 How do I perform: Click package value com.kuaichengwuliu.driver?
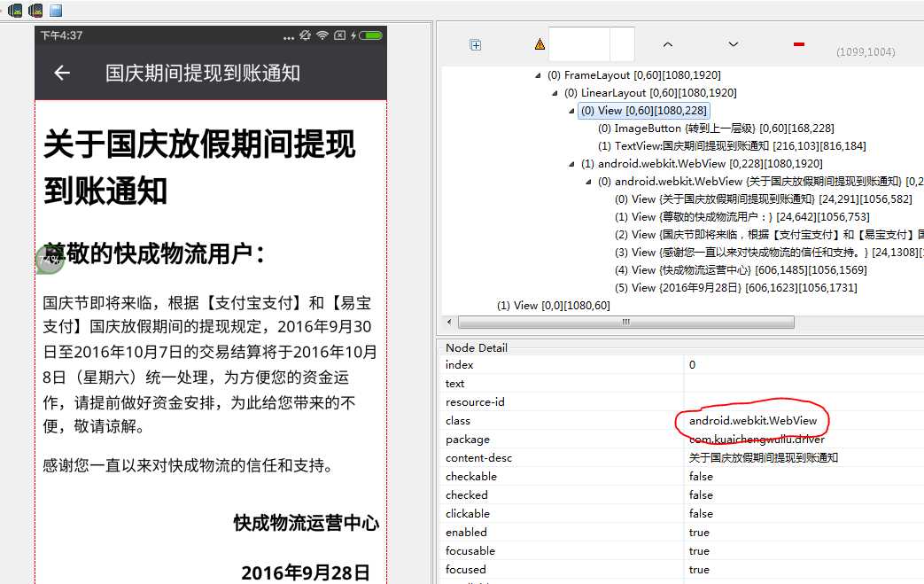pos(757,439)
